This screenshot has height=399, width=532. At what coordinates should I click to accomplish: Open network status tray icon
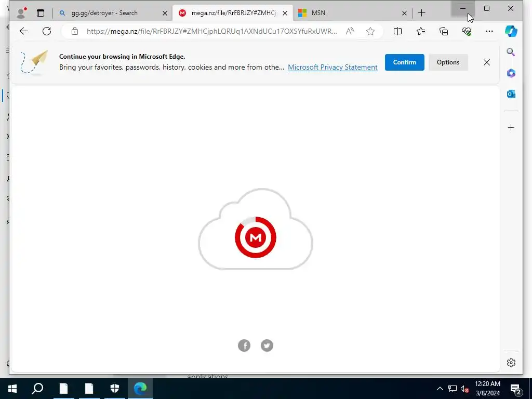[453, 389]
